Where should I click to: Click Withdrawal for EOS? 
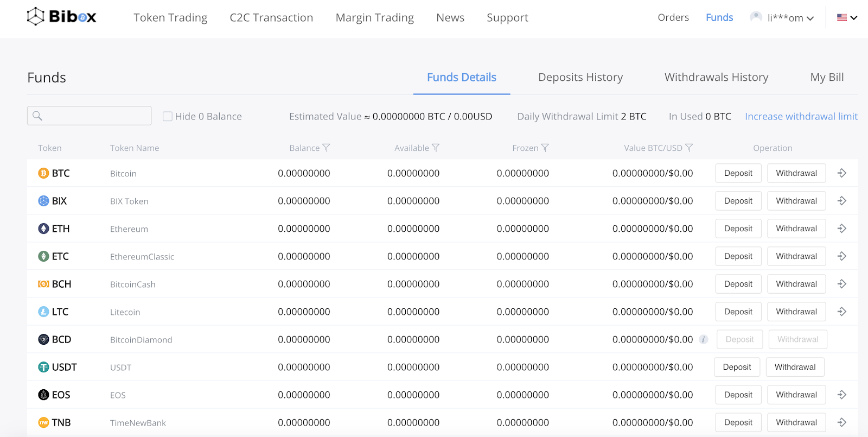[796, 395]
